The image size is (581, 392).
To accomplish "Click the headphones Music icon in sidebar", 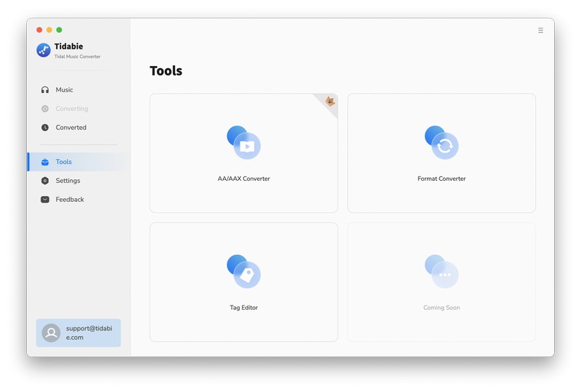I will pos(45,90).
